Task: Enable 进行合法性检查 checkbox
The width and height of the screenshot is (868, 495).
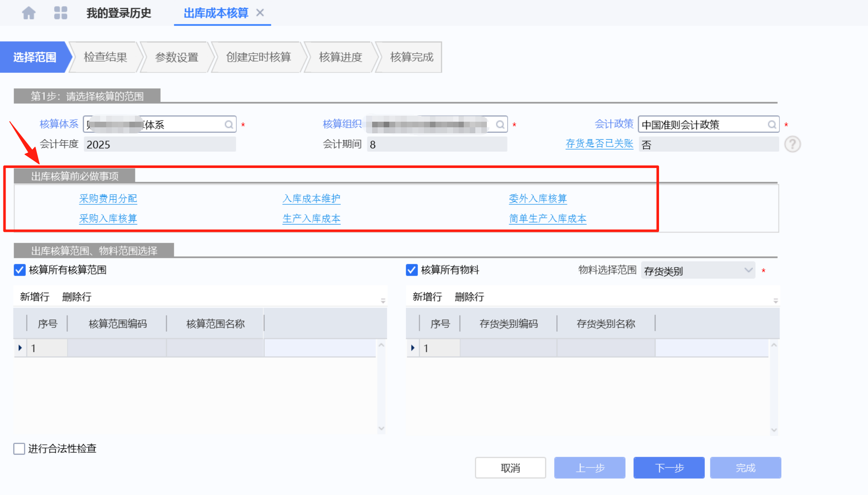Action: pyautogui.click(x=19, y=449)
